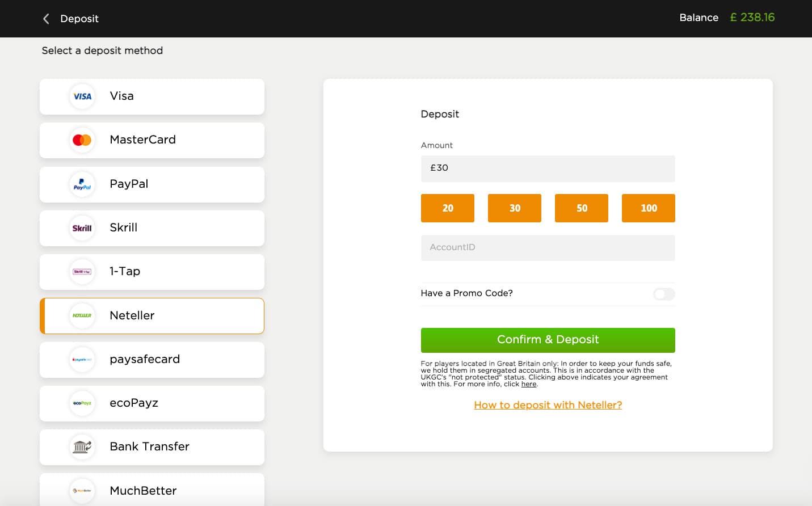
Task: Click the ecoPayz logo icon
Action: (82, 403)
